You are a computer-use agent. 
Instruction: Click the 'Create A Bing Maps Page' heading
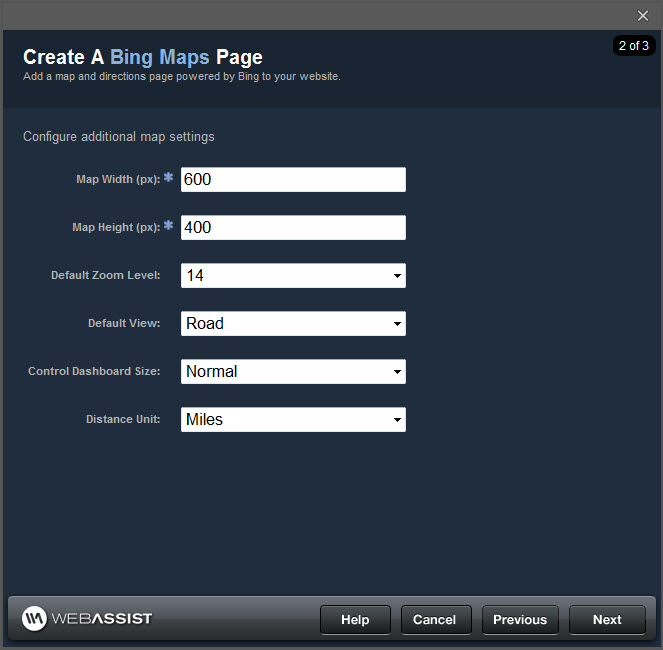pos(143,57)
